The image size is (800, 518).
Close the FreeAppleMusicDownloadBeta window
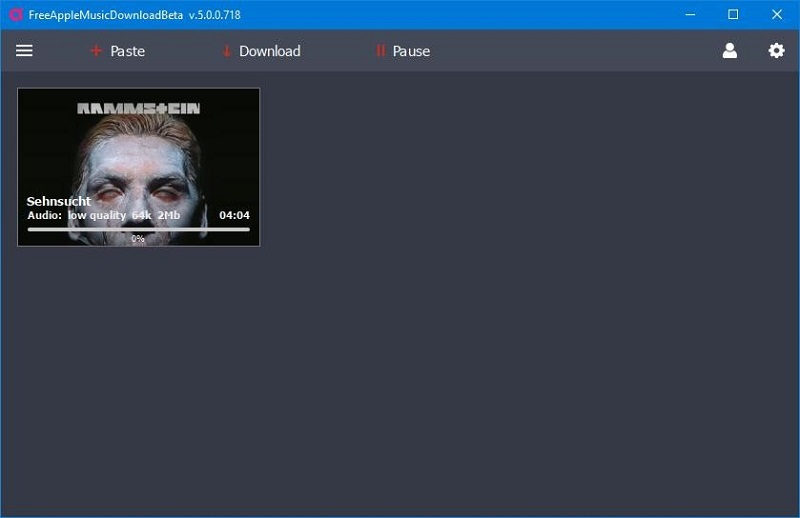pyautogui.click(x=777, y=14)
